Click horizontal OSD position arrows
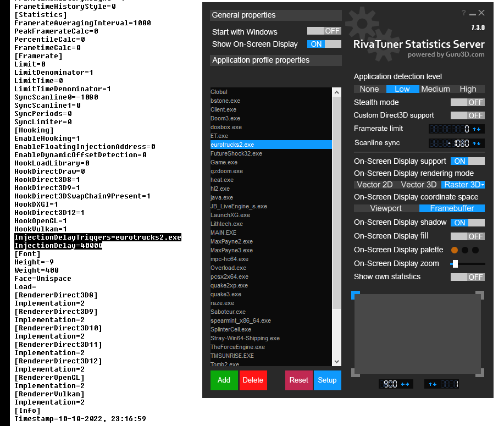The height and width of the screenshot is (426, 504). coord(405,384)
